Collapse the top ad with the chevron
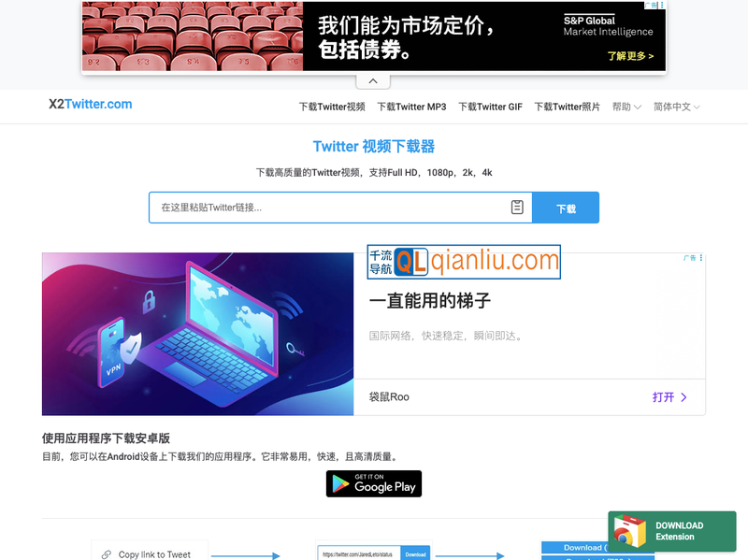Viewport: 748px width, 560px height. point(373,81)
